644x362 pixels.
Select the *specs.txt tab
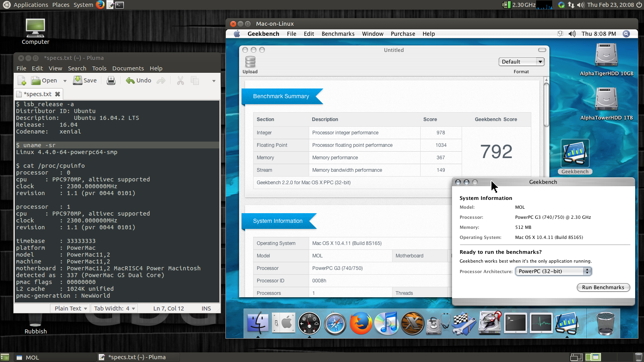coord(38,94)
